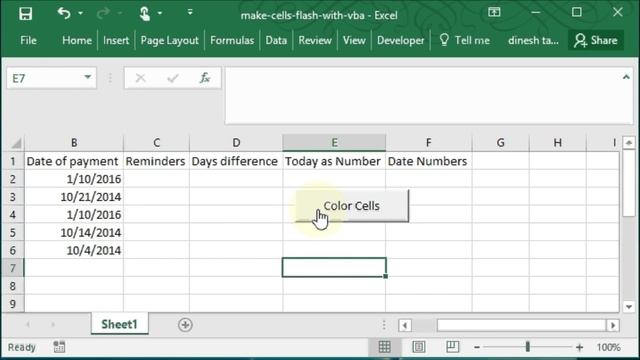Select the 'Days difference' header cell
This screenshot has width=640, height=360.
point(236,161)
